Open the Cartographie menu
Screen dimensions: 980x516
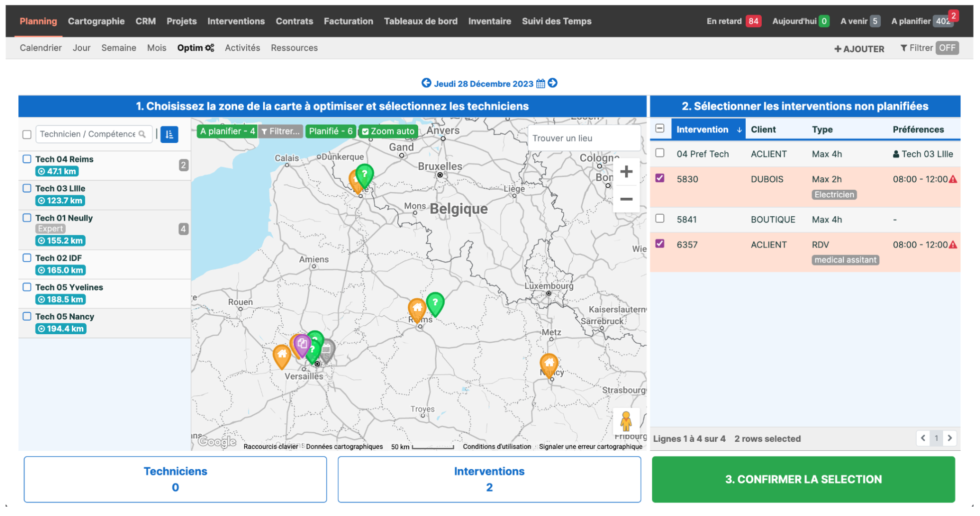click(96, 21)
